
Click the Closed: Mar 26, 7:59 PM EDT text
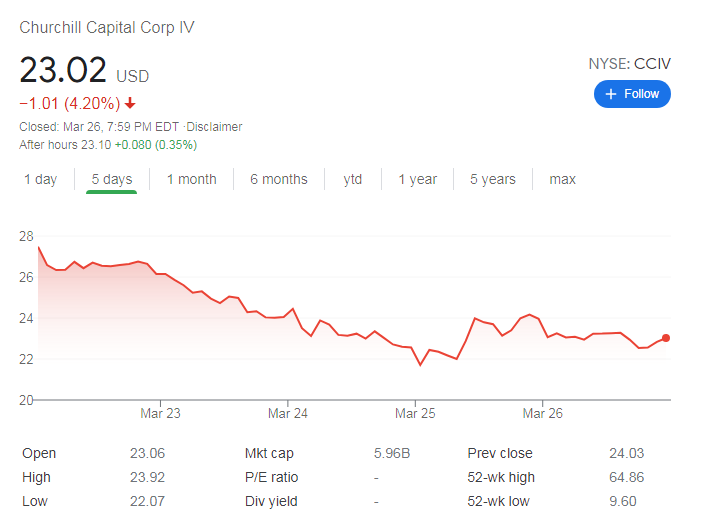[x=99, y=127]
